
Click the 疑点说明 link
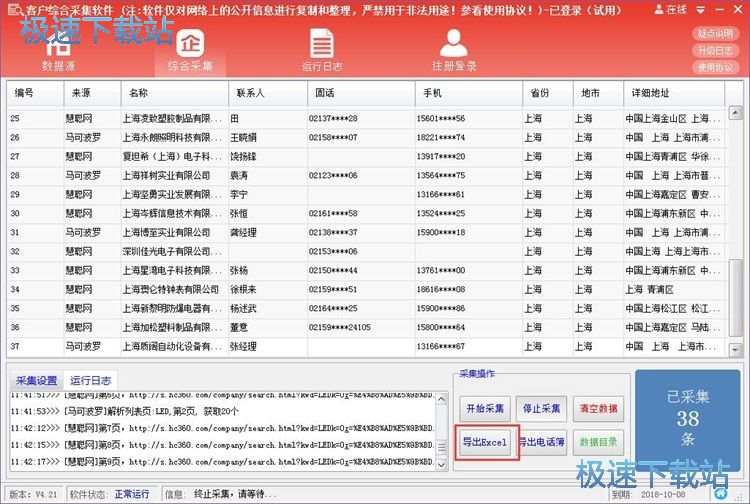(x=715, y=33)
